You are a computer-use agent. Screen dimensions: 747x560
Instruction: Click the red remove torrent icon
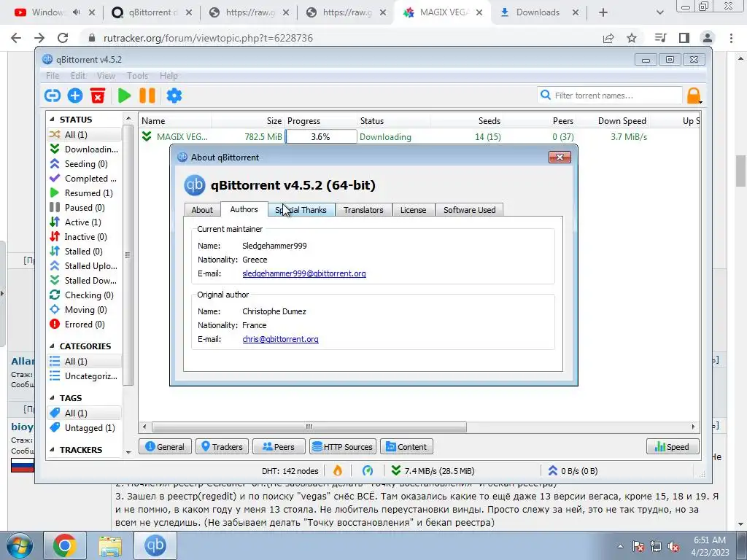coord(98,96)
